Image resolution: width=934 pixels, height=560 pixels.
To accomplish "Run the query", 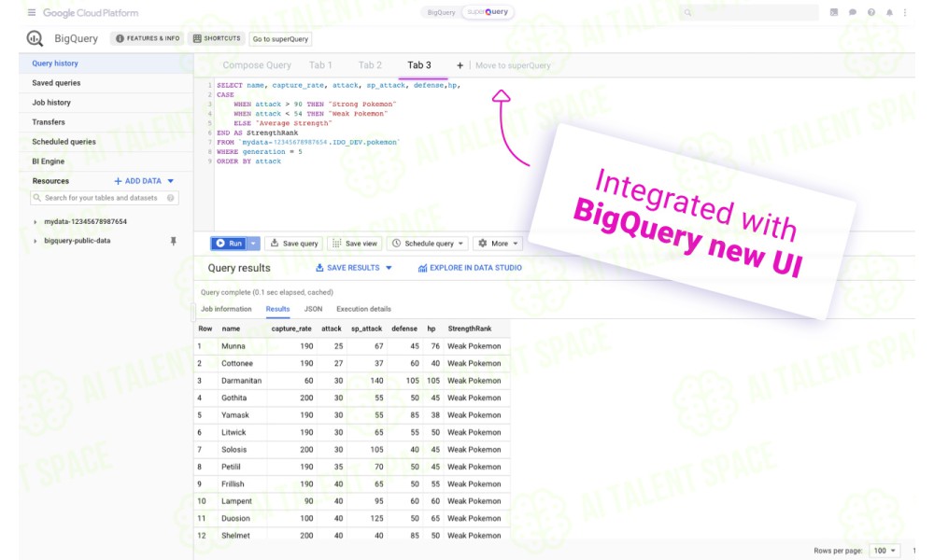I will 230,244.
